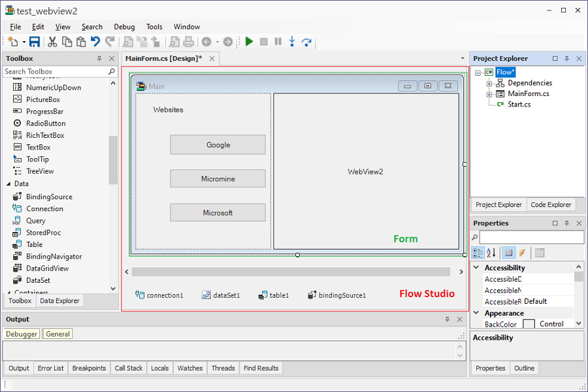Open the Debug menu

(x=124, y=27)
